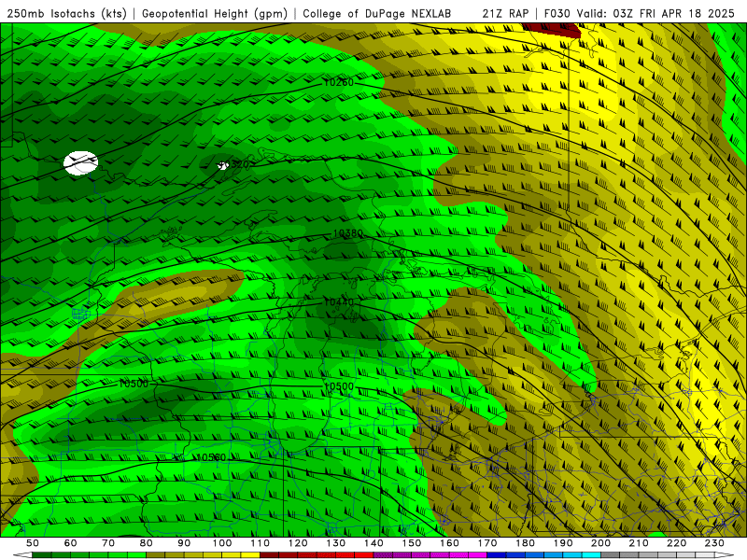Click the '250mb Isotachs (kts)' title text
This screenshot has height=560, width=747.
[x=66, y=13]
